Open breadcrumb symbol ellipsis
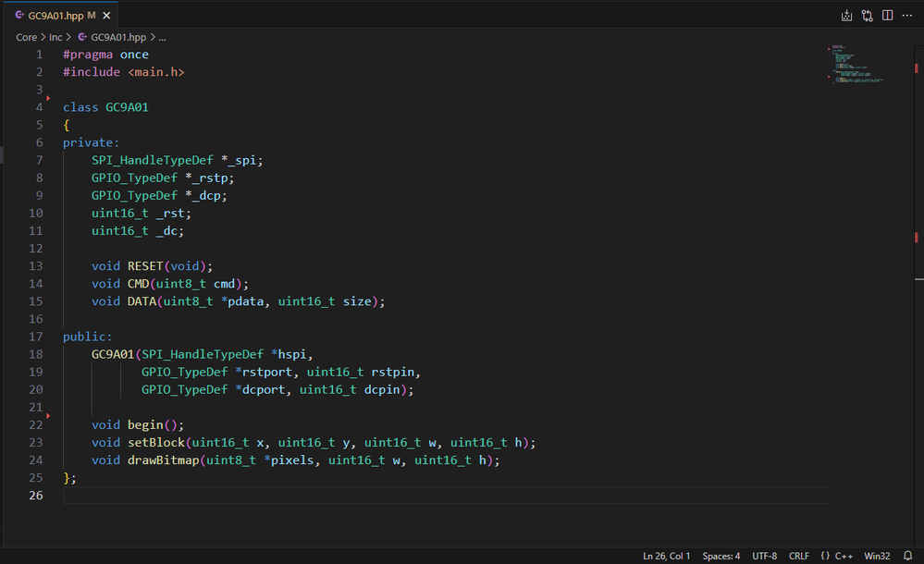The width and height of the screenshot is (924, 564). pos(162,37)
